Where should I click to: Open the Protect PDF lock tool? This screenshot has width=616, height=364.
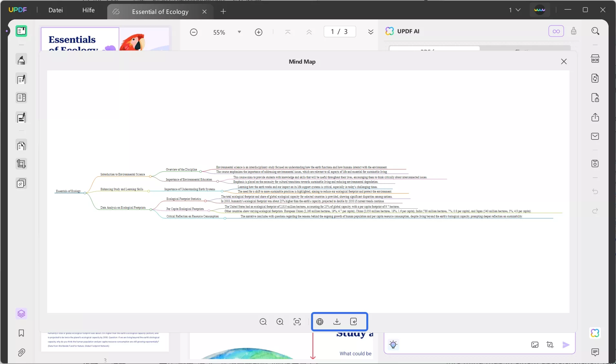coord(595,98)
